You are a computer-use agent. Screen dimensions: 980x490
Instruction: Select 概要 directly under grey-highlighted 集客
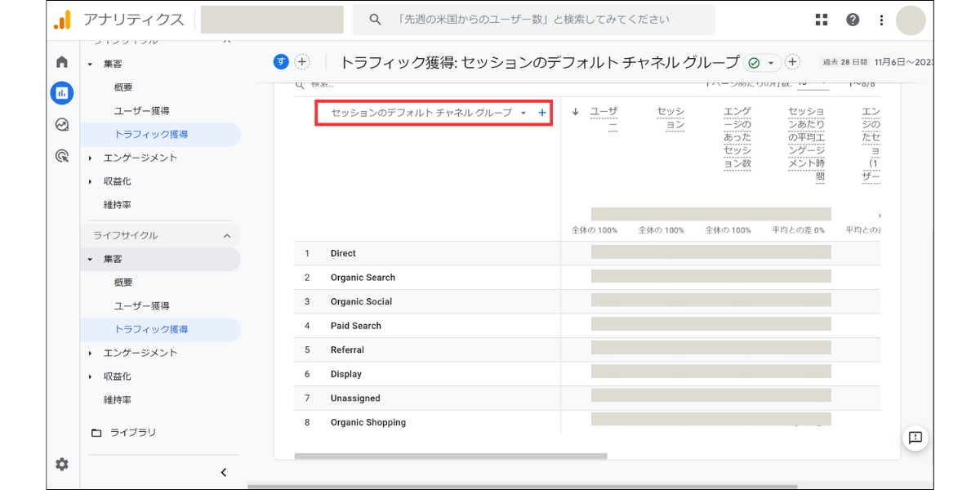123,283
